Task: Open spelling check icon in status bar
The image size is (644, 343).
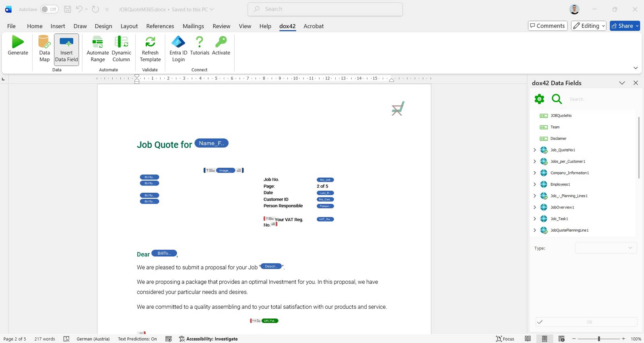Action: click(66, 339)
